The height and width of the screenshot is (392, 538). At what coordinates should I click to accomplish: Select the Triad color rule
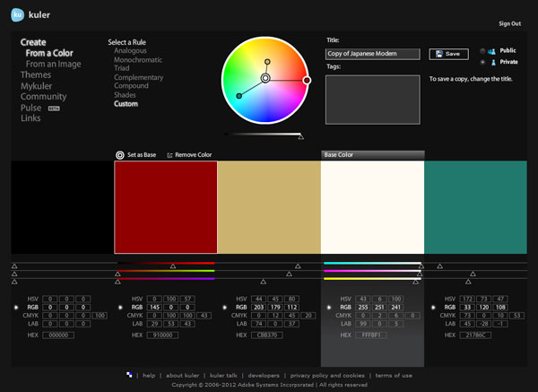[x=122, y=68]
